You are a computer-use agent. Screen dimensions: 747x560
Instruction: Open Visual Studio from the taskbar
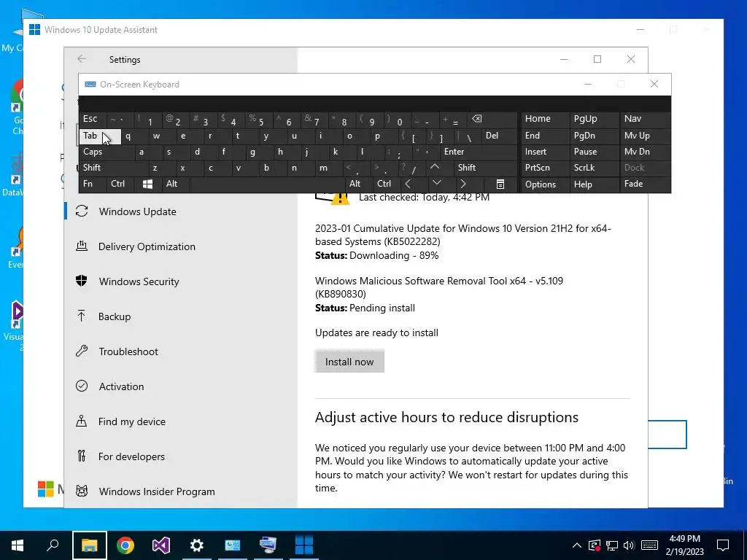coord(161,545)
